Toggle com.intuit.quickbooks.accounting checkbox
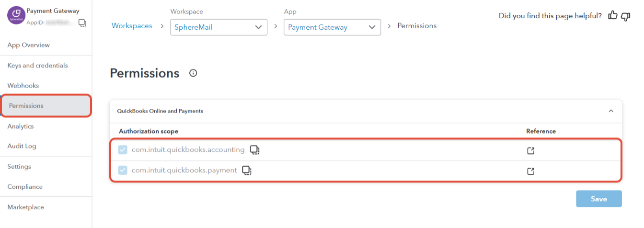 [123, 150]
